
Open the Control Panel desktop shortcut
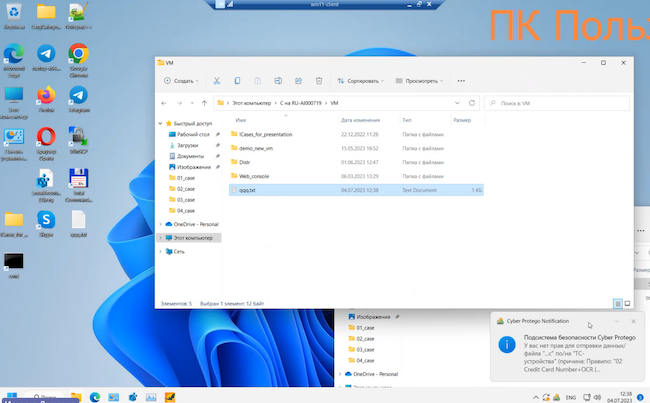point(14,144)
